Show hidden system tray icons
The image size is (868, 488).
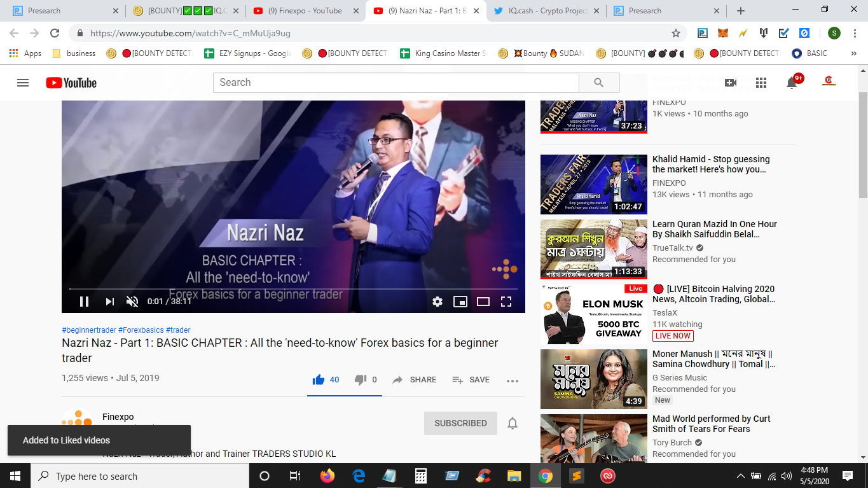point(740,476)
